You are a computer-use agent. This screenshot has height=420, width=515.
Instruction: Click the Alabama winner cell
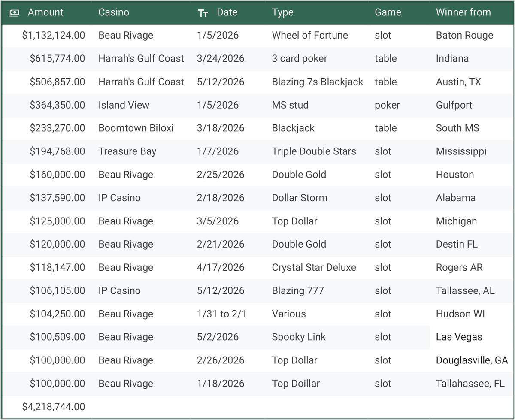pos(456,197)
